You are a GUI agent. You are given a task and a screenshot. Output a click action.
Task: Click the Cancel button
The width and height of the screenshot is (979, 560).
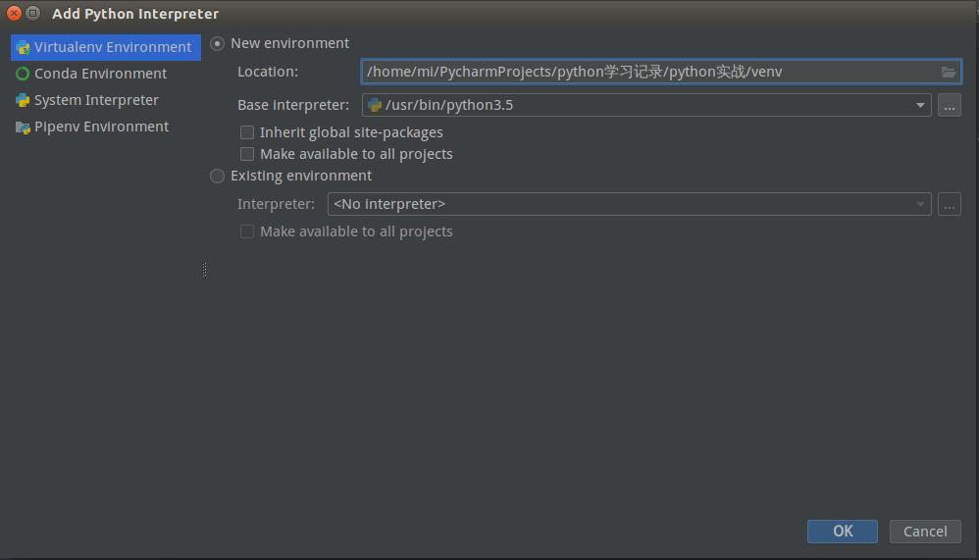(x=925, y=532)
